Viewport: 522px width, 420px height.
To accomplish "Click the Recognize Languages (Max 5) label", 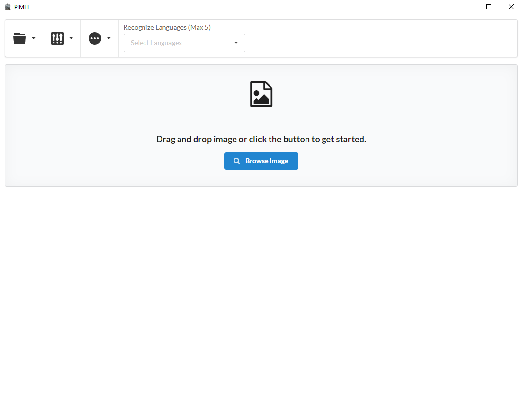I will [167, 27].
